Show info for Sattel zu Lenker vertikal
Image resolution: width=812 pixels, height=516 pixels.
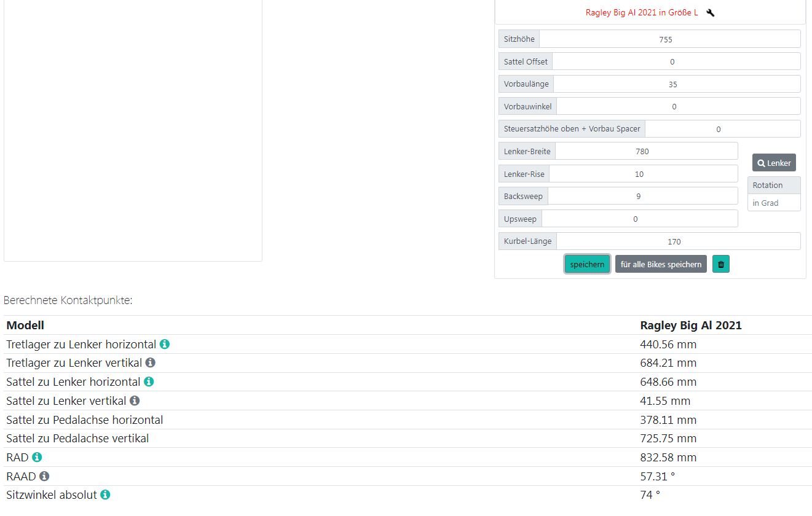[135, 401]
